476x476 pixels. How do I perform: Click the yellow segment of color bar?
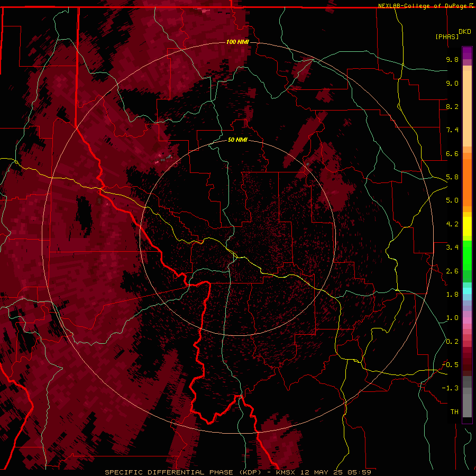click(467, 226)
